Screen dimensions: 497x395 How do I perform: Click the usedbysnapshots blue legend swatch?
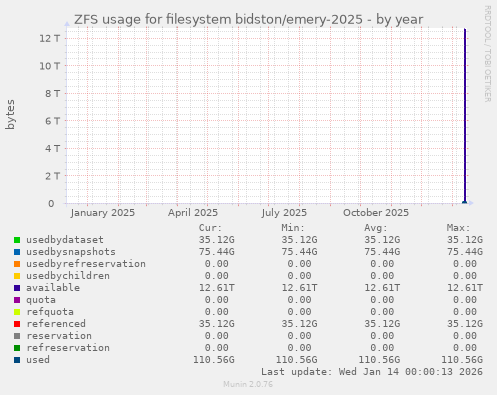pyautogui.click(x=17, y=252)
